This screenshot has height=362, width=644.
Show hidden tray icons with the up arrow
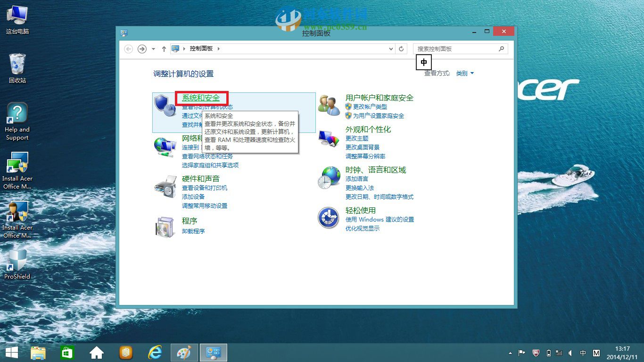point(510,353)
